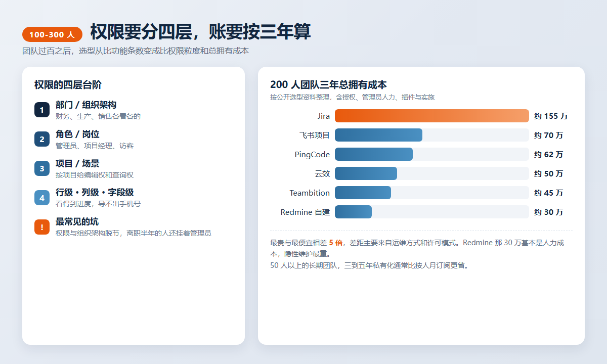Click the PingCode cost bar
607x364 pixels.
tap(374, 154)
